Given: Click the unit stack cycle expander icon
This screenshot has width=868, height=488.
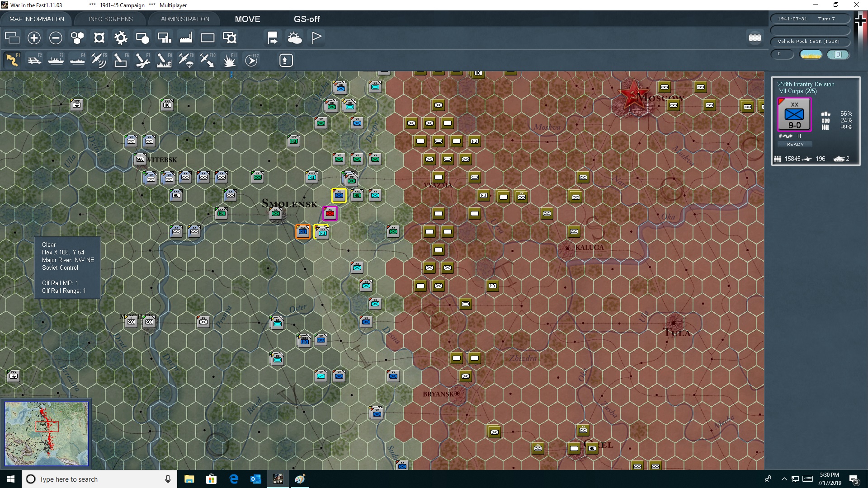Looking at the screenshot, I should [755, 38].
